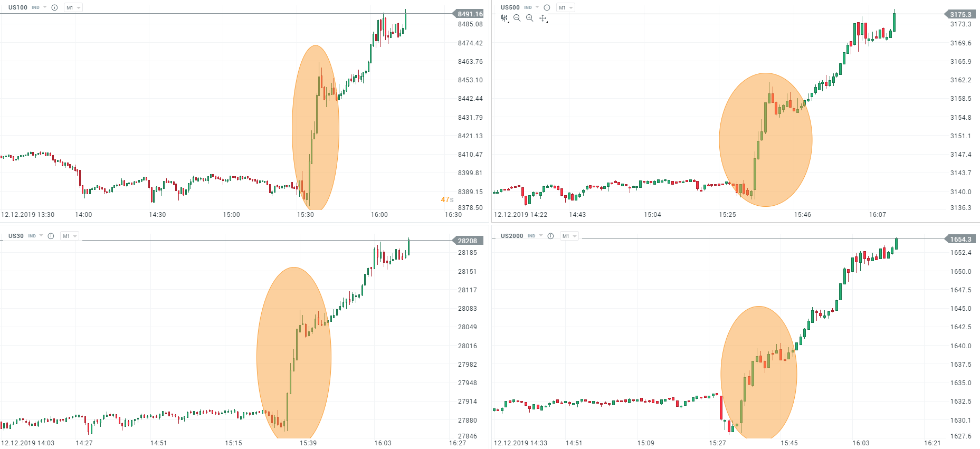The height and width of the screenshot is (449, 980).
Task: Open the US100 instrument info icon
Action: [x=54, y=7]
